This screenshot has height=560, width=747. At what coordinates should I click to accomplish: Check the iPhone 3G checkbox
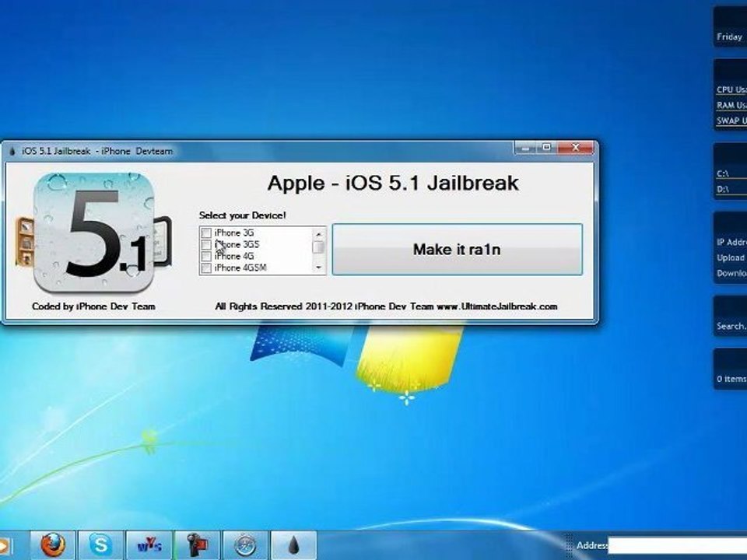point(206,233)
